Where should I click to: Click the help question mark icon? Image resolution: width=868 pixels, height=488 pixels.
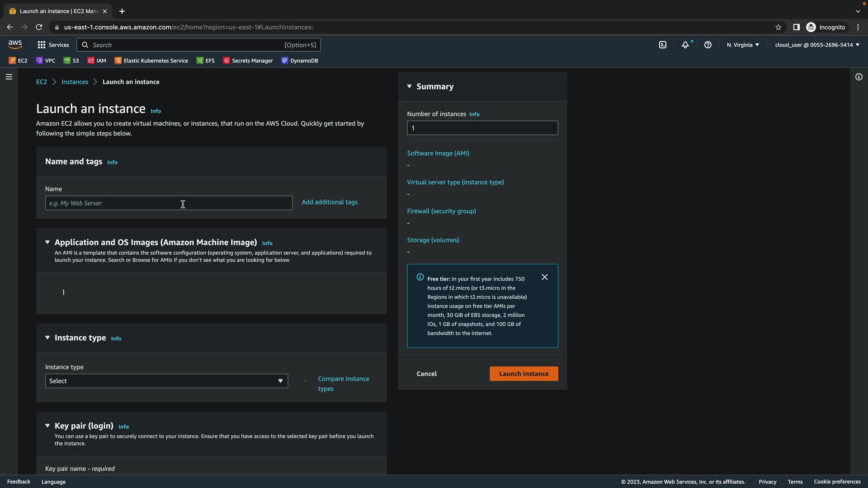pyautogui.click(x=708, y=45)
